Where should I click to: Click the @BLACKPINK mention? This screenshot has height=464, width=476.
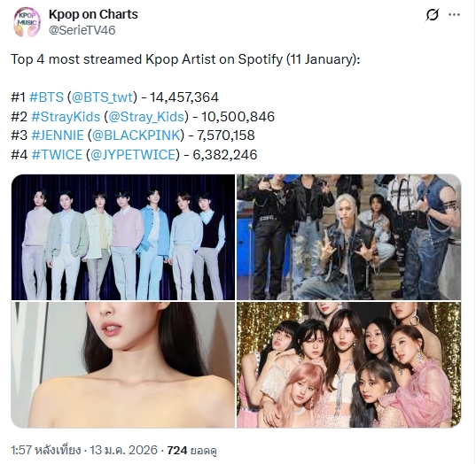tap(136, 135)
